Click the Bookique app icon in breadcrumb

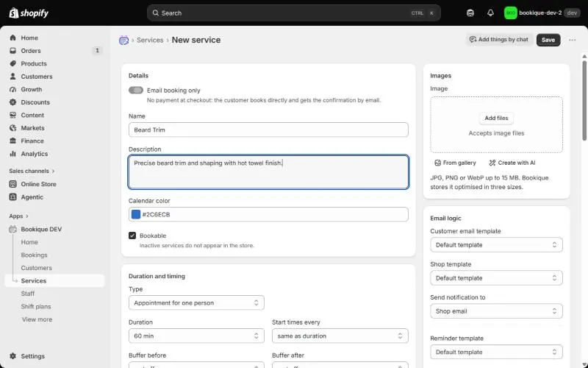(123, 40)
